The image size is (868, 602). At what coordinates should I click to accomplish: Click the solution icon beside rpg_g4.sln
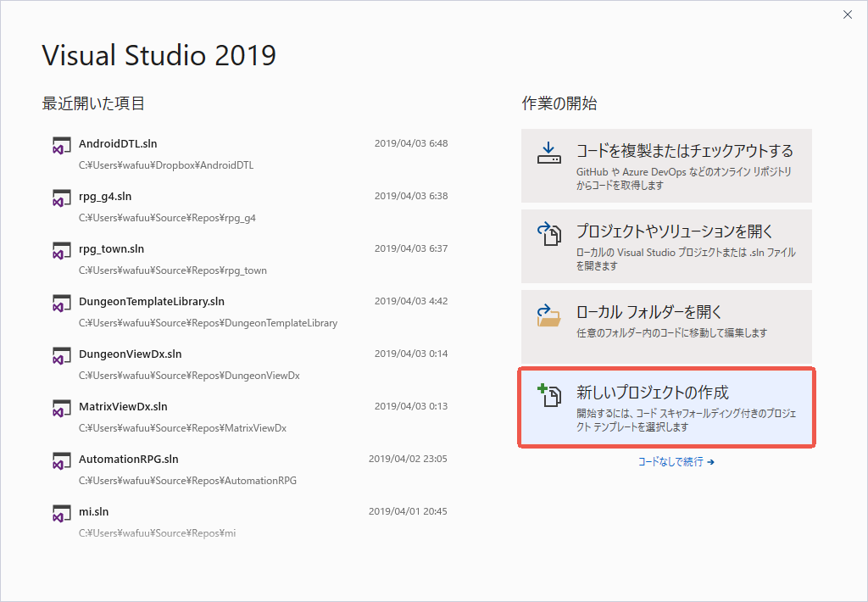click(61, 198)
